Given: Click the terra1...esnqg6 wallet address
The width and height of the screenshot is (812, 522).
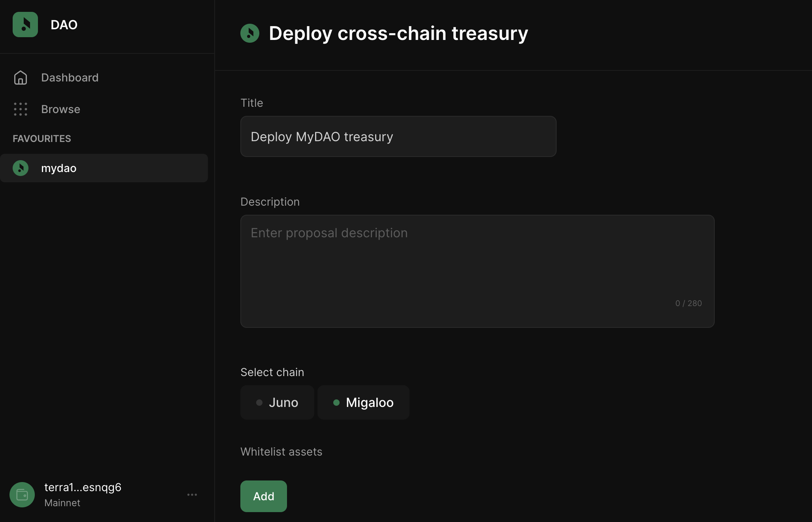Looking at the screenshot, I should coord(83,487).
